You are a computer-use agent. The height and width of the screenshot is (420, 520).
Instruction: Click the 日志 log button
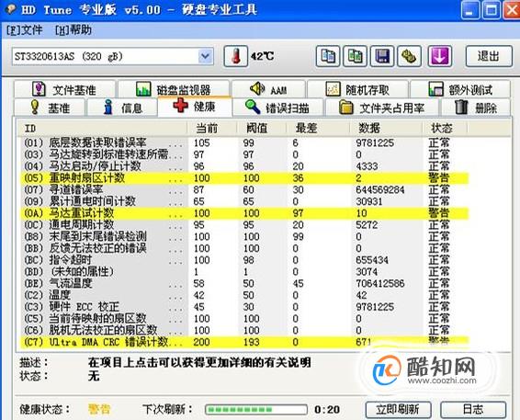coord(473,409)
